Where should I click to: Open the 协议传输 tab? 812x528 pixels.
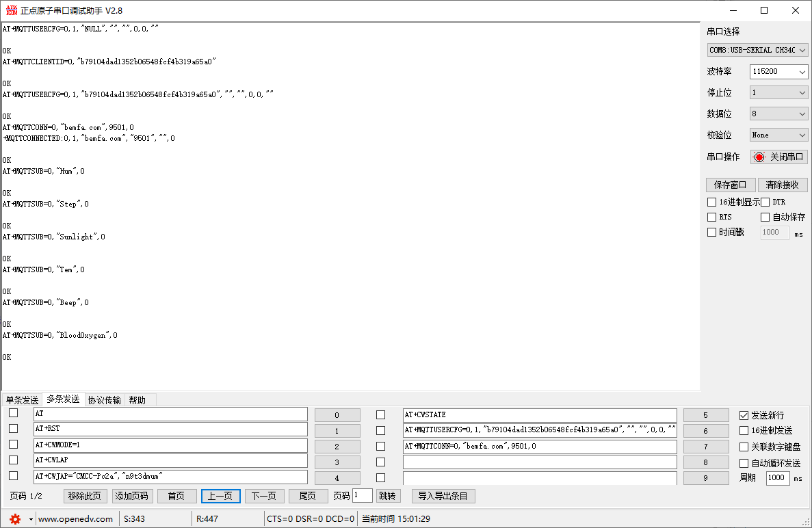(104, 400)
